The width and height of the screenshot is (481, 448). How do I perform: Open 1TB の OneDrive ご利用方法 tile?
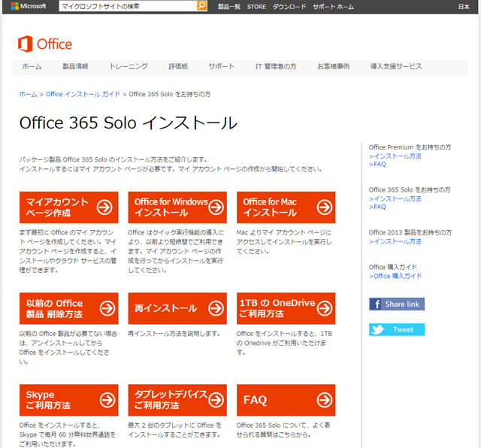(286, 308)
